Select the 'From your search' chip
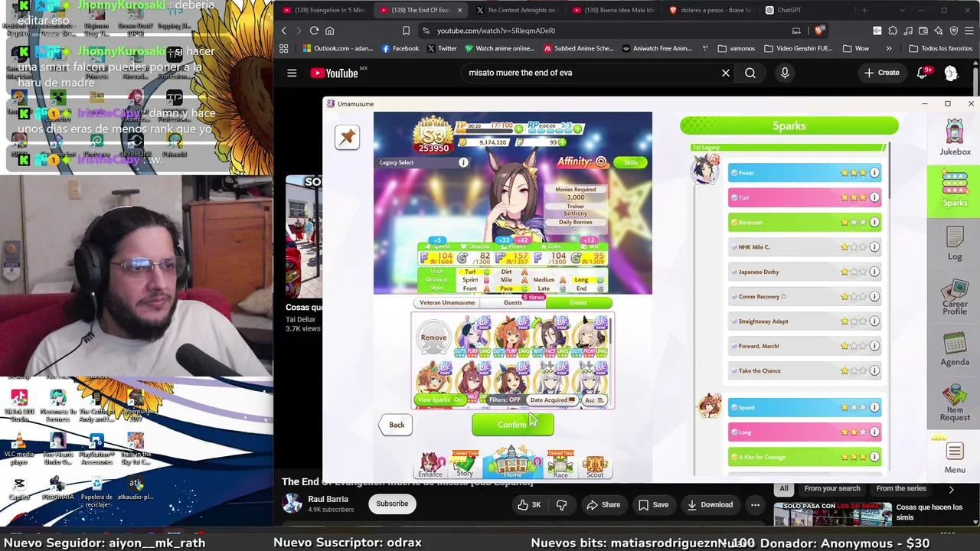The image size is (980, 551). (832, 488)
